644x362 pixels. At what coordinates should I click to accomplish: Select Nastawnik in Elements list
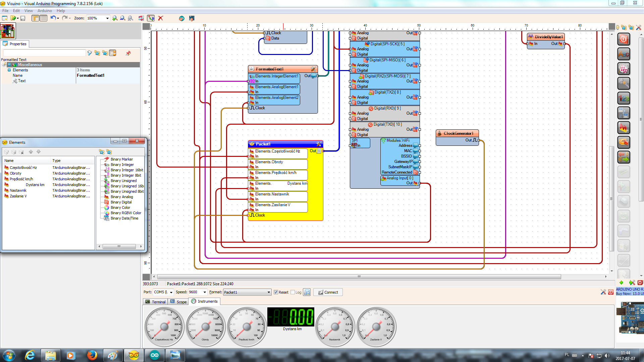pyautogui.click(x=18, y=190)
